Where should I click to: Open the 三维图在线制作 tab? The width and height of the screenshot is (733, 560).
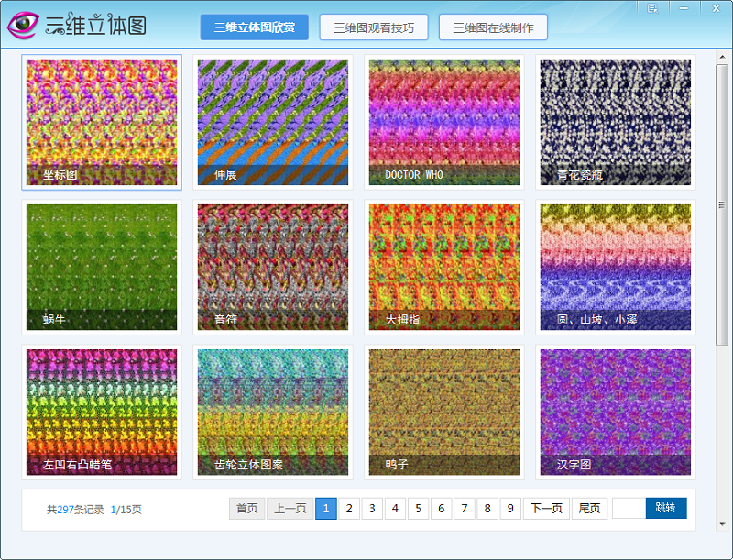point(493,27)
